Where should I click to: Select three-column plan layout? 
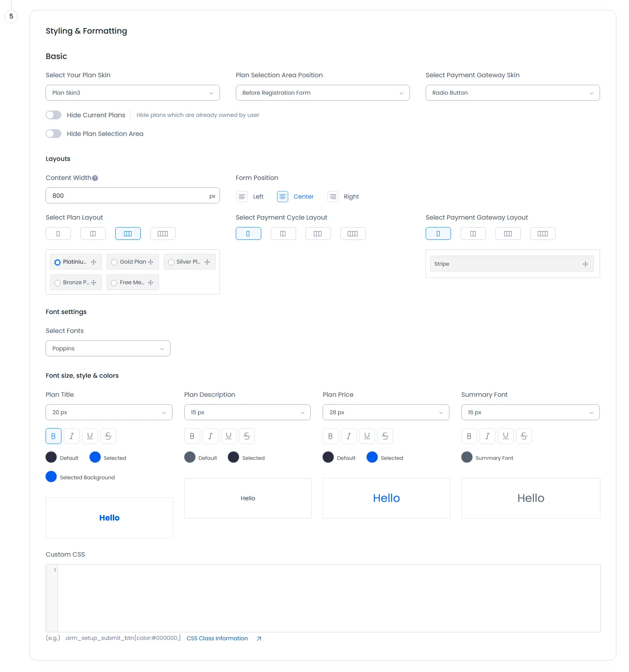(x=128, y=234)
